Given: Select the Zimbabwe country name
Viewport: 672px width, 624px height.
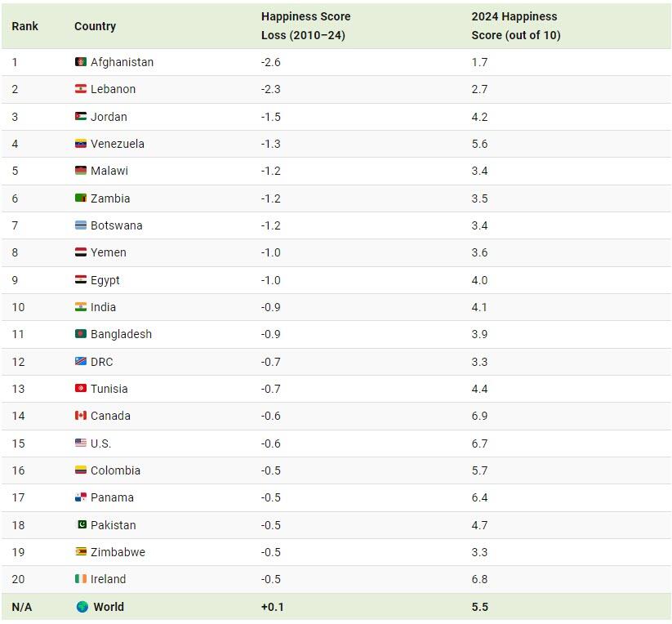Looking at the screenshot, I should click(x=118, y=552).
